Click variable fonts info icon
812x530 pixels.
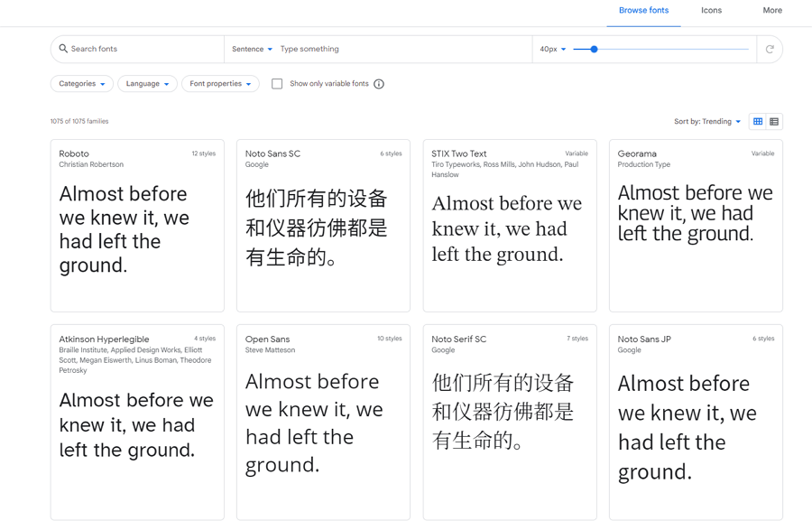pos(379,84)
